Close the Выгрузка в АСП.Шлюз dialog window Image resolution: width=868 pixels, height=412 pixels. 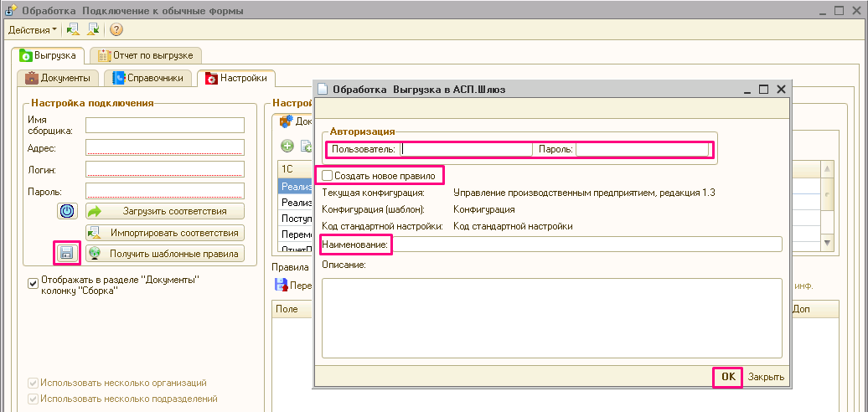coord(781,89)
